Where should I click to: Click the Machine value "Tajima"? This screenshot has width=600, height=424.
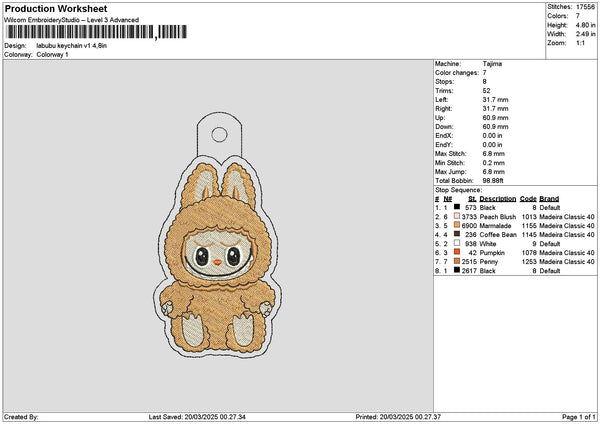(492, 64)
